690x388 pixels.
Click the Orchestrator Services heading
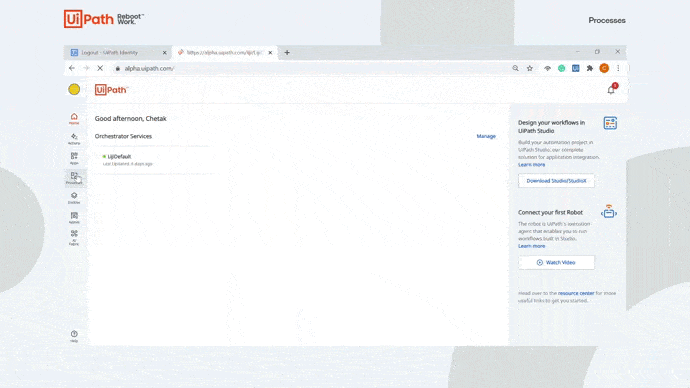click(x=123, y=136)
